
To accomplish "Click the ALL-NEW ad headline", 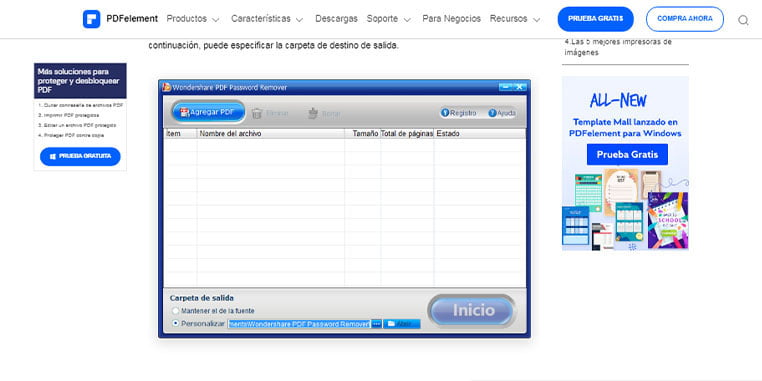I will point(618,101).
